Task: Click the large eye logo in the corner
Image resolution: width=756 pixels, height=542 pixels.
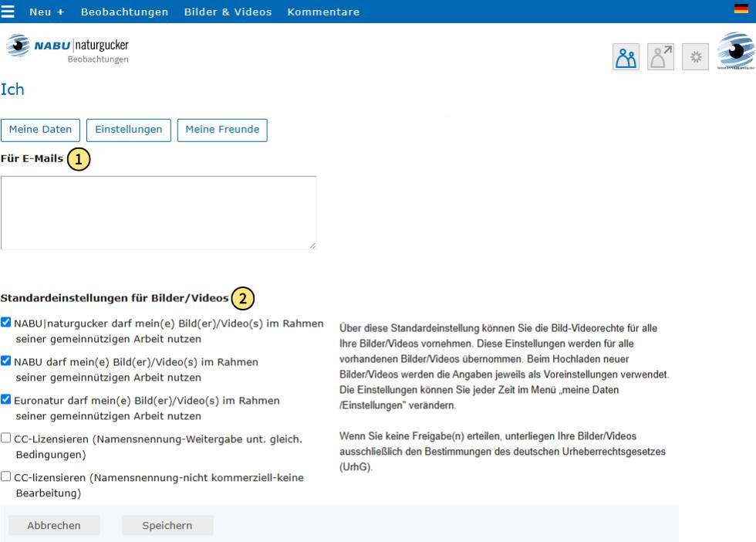Action: [736, 50]
